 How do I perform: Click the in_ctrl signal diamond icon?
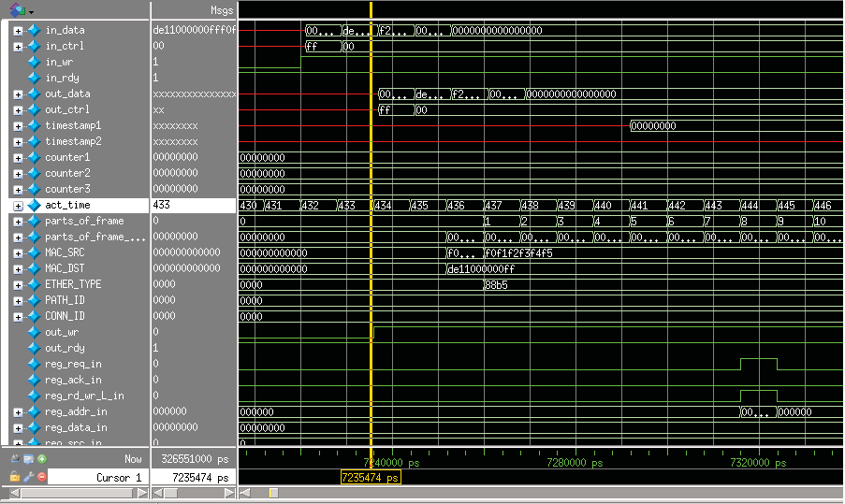tap(34, 47)
